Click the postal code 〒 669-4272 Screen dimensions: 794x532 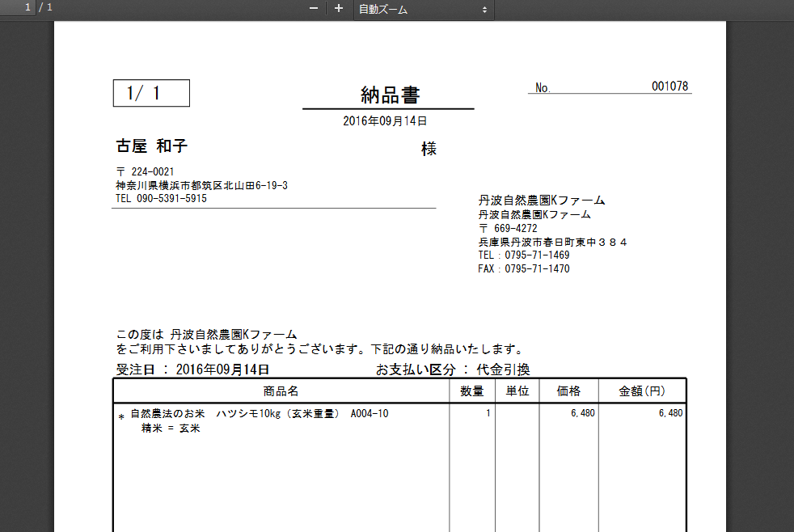(508, 228)
